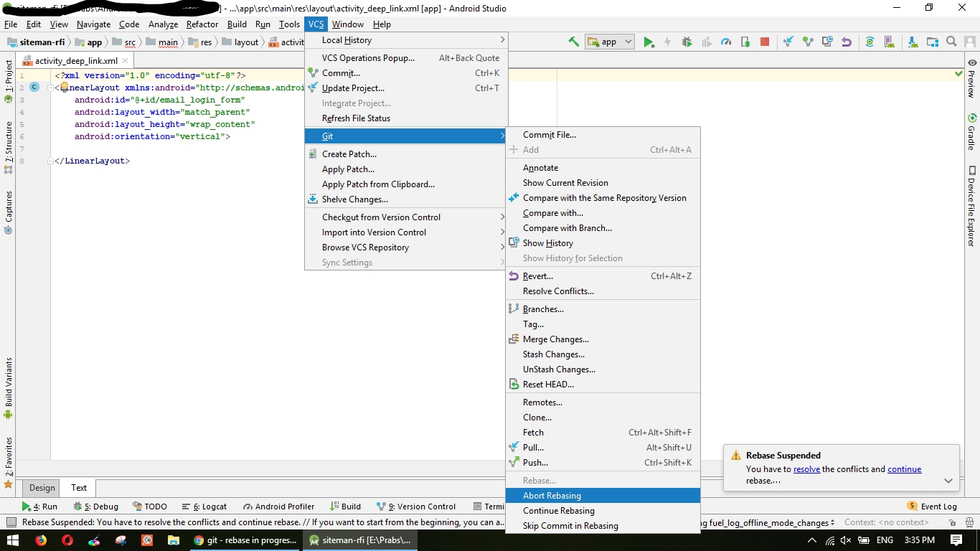Image resolution: width=980 pixels, height=551 pixels.
Task: Open the AVD Manager icon
Action: point(888,42)
